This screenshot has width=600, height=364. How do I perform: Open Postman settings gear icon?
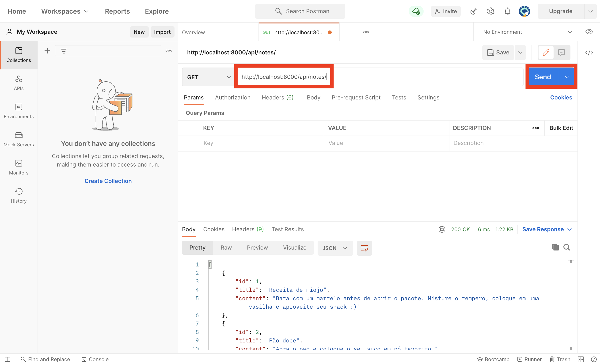[490, 11]
